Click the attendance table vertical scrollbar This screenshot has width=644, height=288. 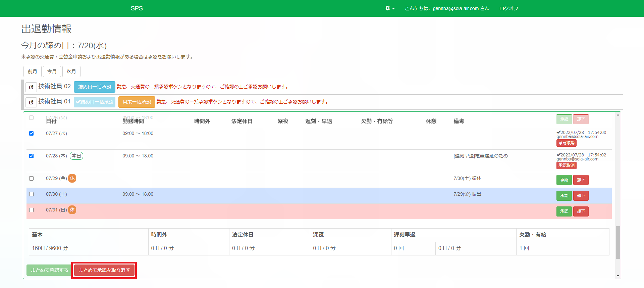tap(618, 242)
